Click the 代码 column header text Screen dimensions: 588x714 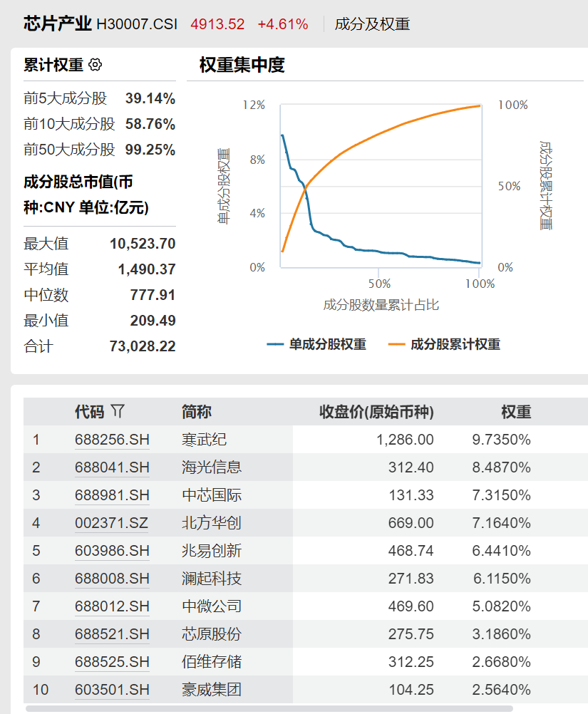[x=90, y=412]
